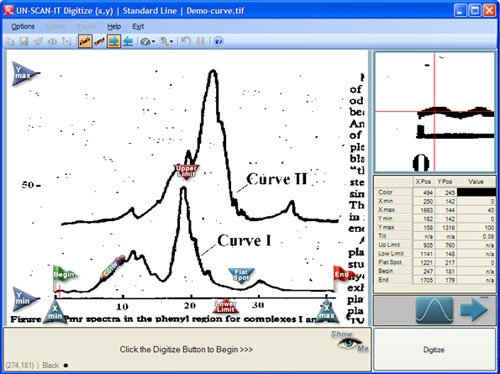Click the Curve I label in graph

tap(244, 240)
